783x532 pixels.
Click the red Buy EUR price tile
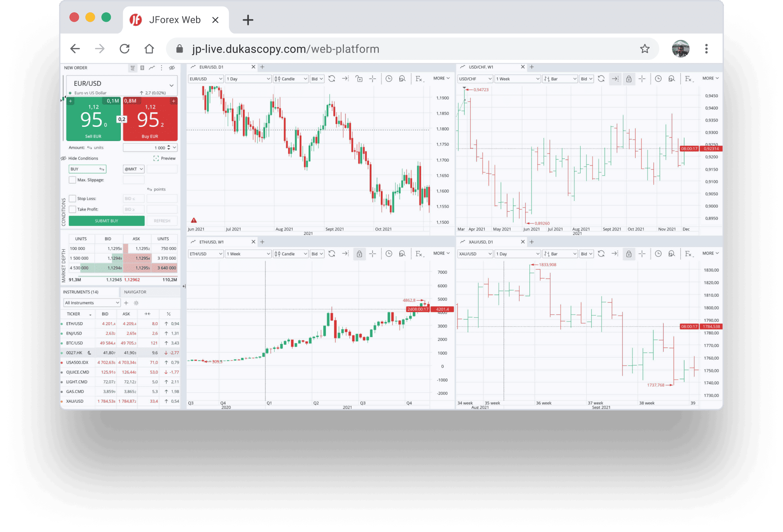150,119
